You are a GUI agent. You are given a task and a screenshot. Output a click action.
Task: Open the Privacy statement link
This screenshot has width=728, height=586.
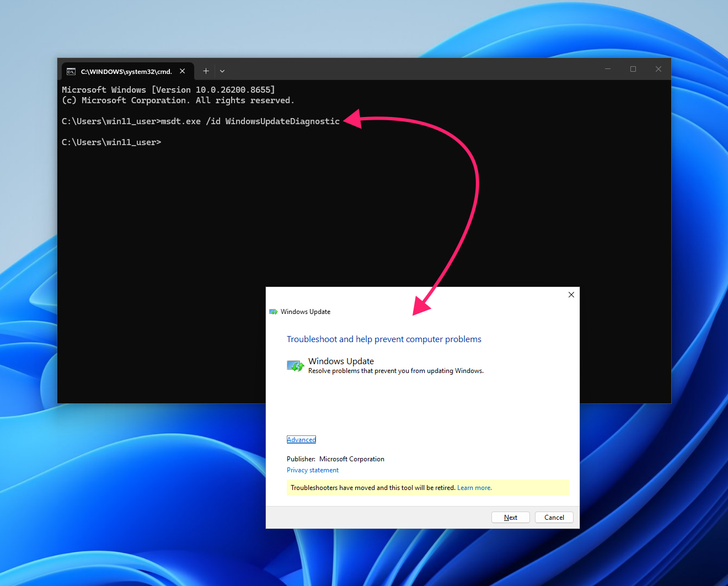[313, 470]
